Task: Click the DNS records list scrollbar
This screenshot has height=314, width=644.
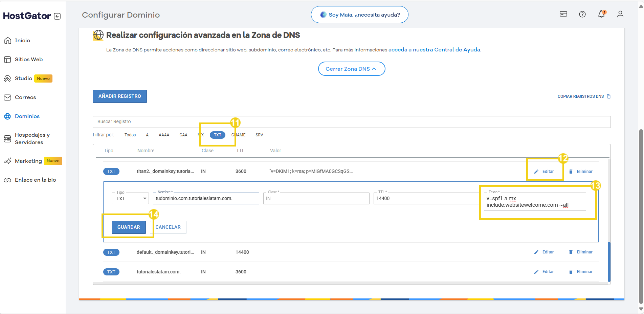Action: click(x=609, y=261)
